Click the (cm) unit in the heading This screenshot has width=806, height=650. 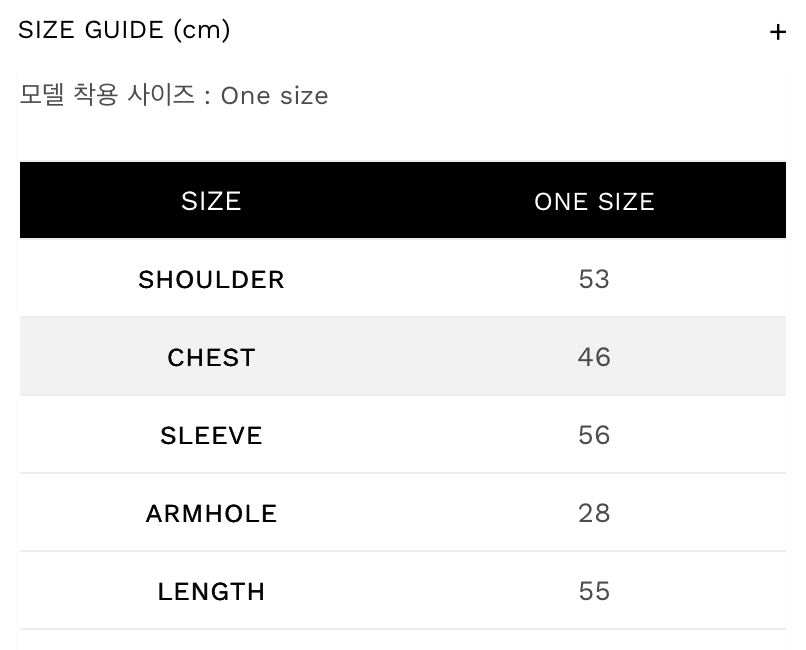pyautogui.click(x=201, y=30)
